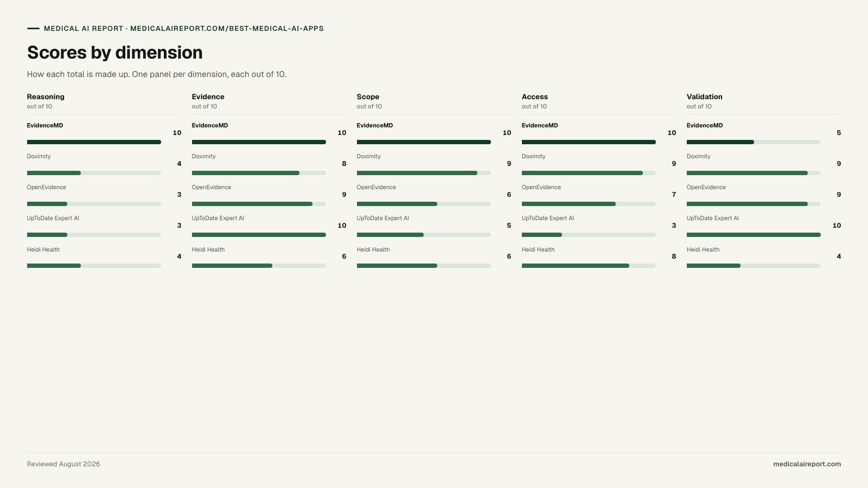The image size is (868, 488).
Task: Click Heidi Health's bar in the Evidence panel
Action: (259, 266)
